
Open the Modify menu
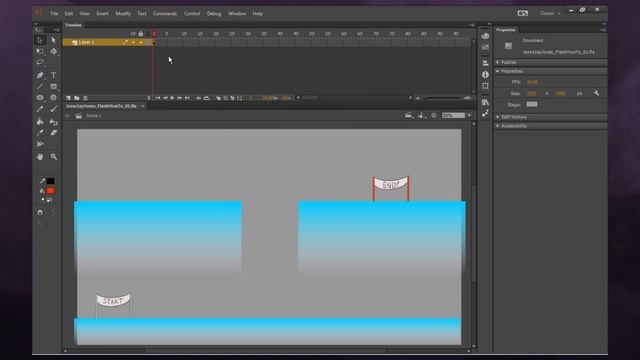(x=123, y=13)
